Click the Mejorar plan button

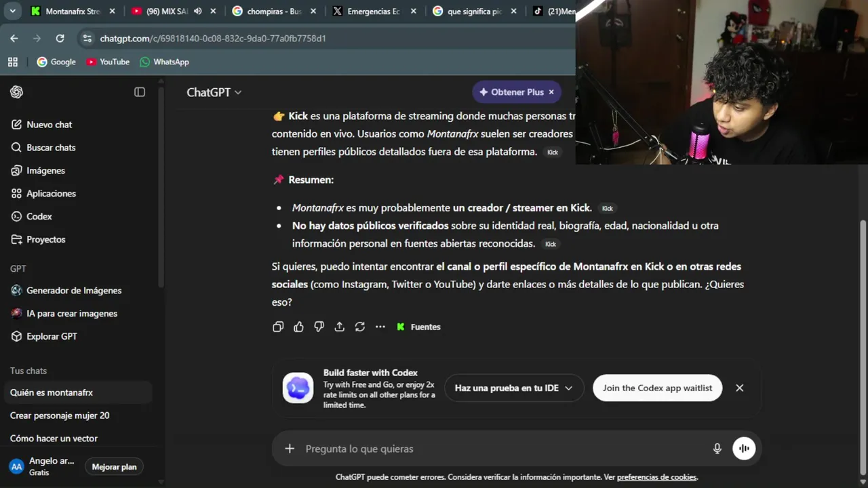(114, 467)
